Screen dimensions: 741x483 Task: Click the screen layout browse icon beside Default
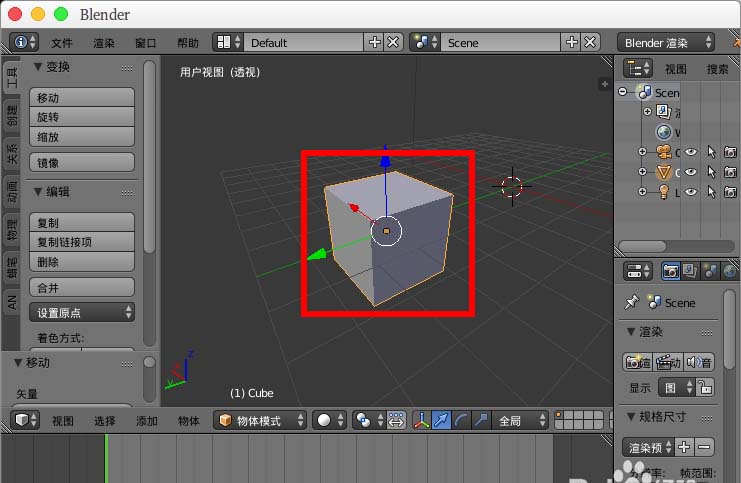point(228,43)
